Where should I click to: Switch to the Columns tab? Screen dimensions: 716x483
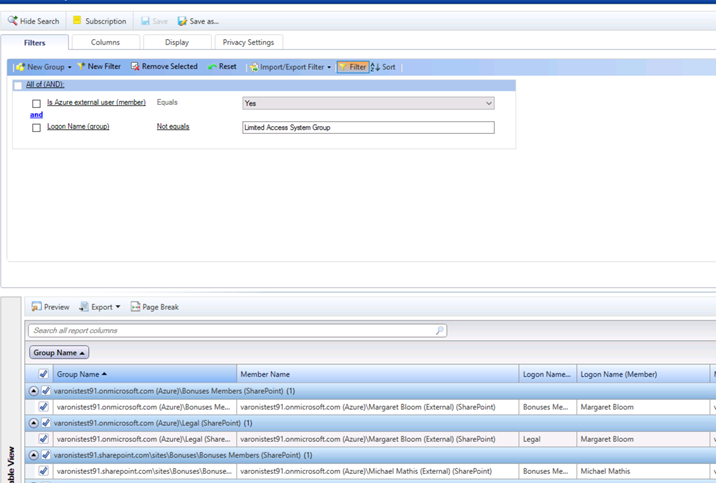point(105,42)
